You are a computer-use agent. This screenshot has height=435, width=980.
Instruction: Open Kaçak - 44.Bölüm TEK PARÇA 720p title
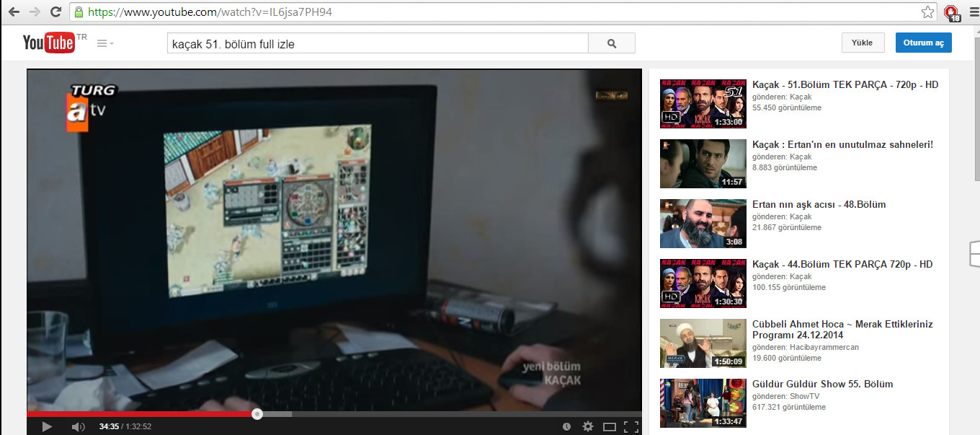tap(842, 264)
